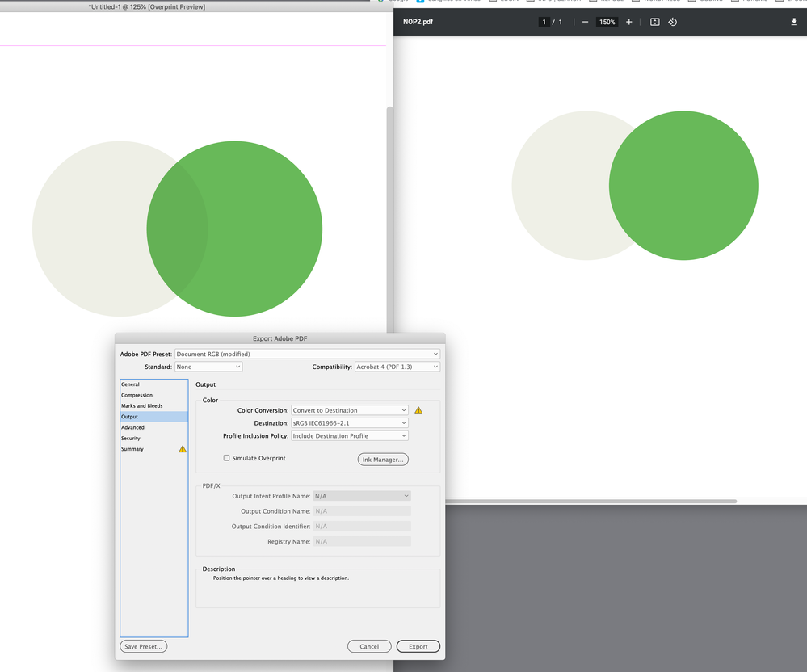This screenshot has width=807, height=672.
Task: Select the Advanced category
Action: (153, 427)
